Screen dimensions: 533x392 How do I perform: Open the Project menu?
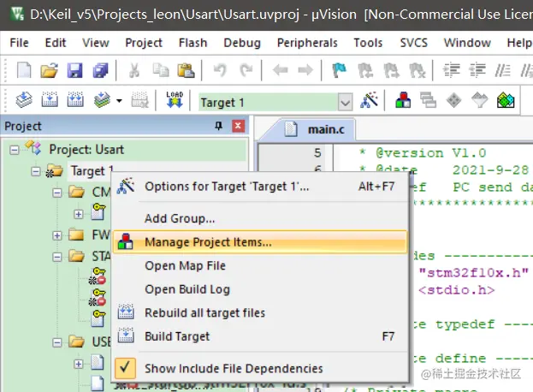pos(144,43)
